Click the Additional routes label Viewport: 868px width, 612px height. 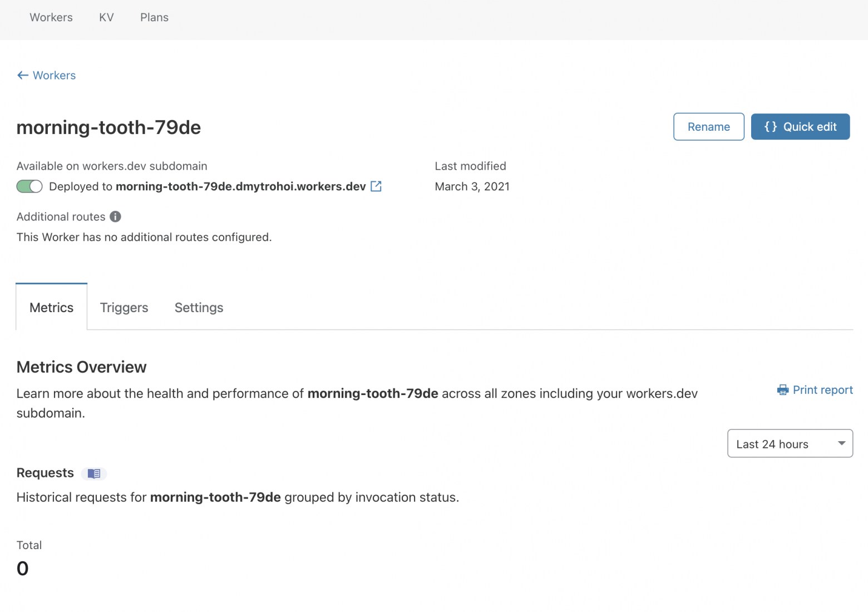pos(61,216)
